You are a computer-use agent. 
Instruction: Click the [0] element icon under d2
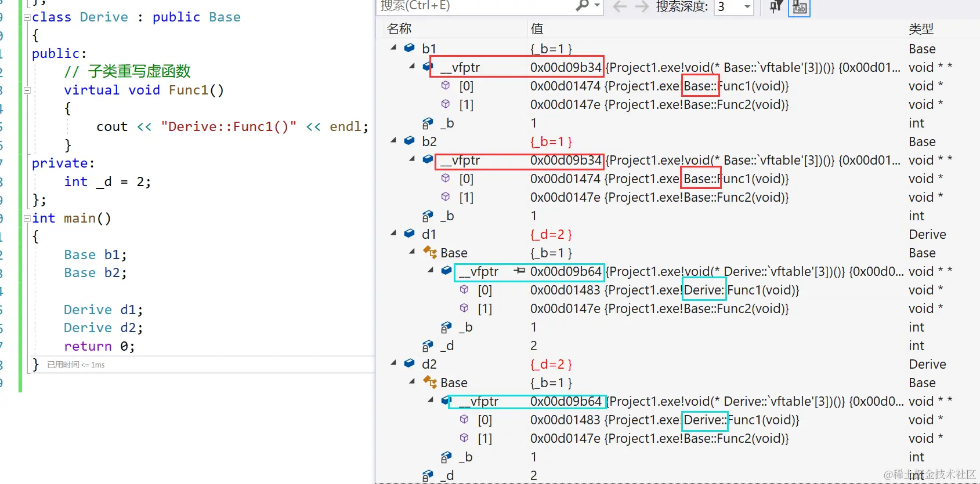tap(464, 419)
